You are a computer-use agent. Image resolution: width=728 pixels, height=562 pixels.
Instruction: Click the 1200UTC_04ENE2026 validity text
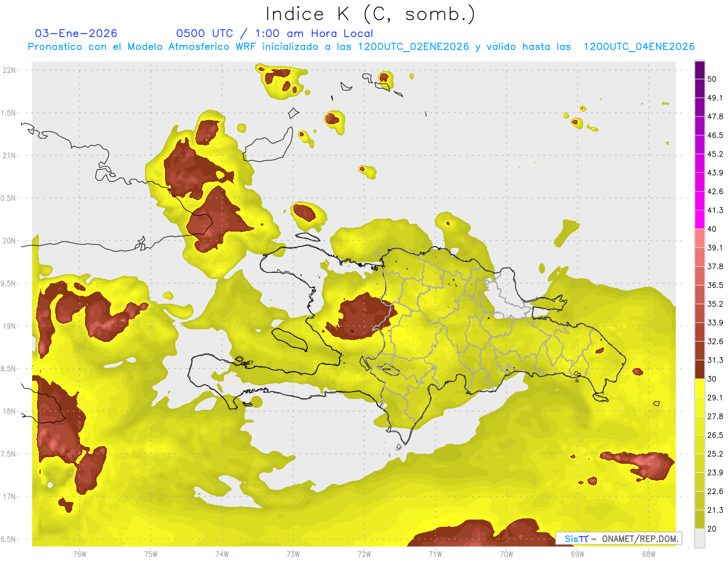(x=639, y=47)
